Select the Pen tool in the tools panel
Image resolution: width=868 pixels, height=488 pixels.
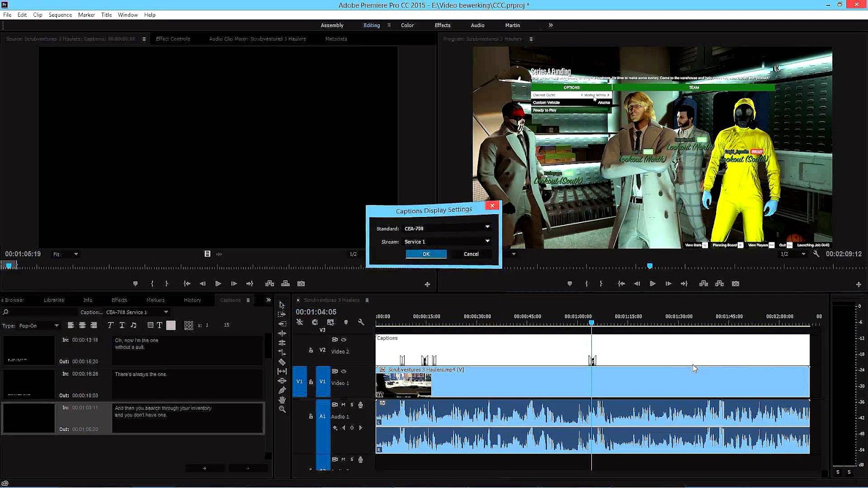[x=282, y=390]
